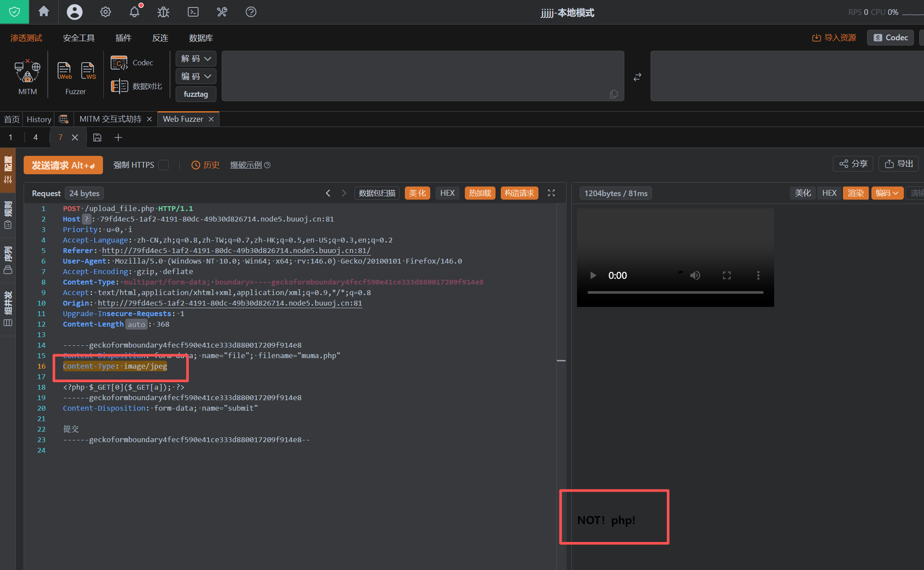Open the 爆破示例 link
The height and width of the screenshot is (570, 924).
point(246,165)
